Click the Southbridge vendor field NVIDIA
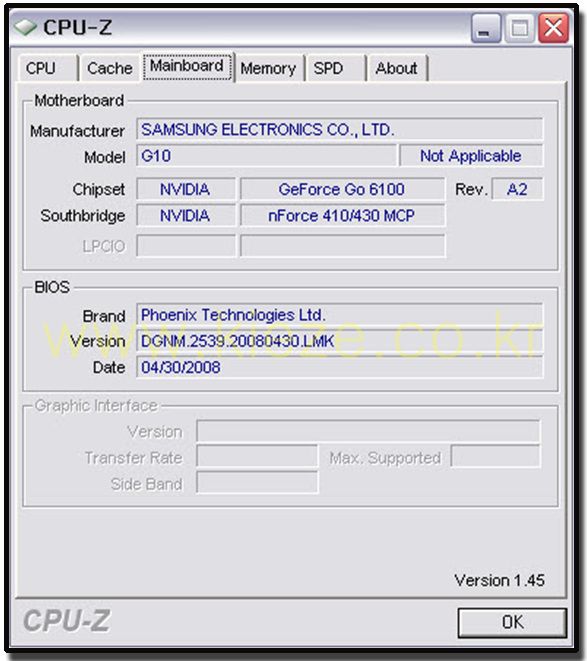Viewport: 587px width, 661px height. click(x=186, y=215)
